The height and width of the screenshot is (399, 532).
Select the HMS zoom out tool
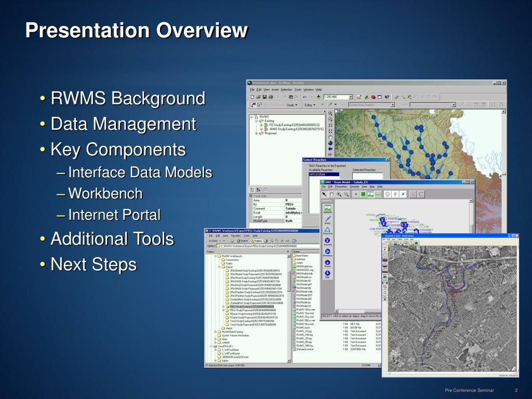347,194
